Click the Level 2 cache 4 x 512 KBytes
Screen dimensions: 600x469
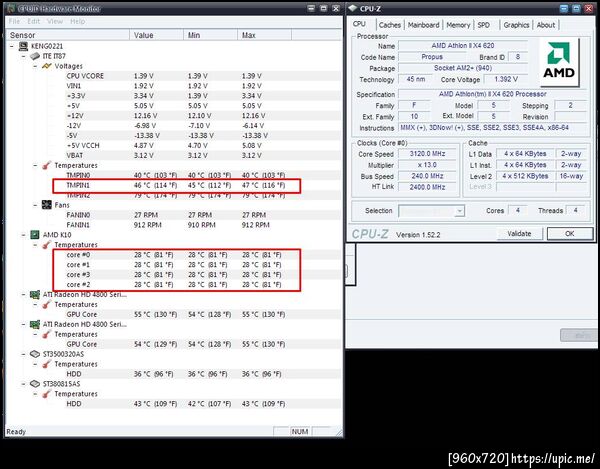pyautogui.click(x=525, y=176)
